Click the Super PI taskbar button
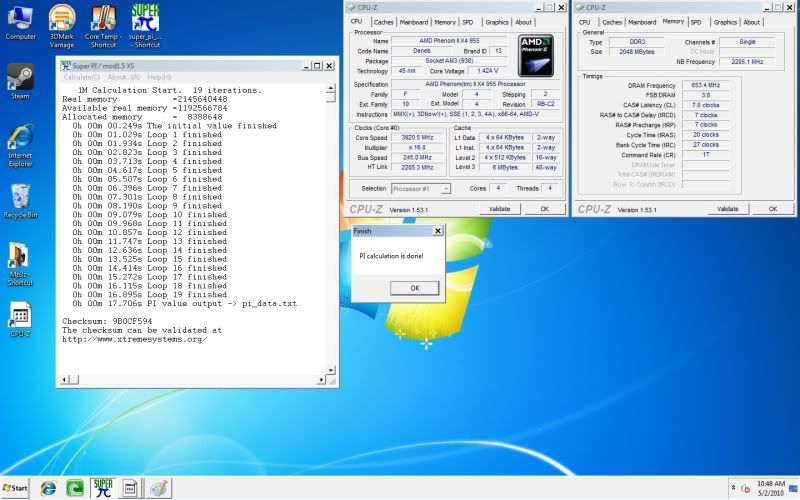Viewport: 800px width, 500px height. [x=103, y=488]
